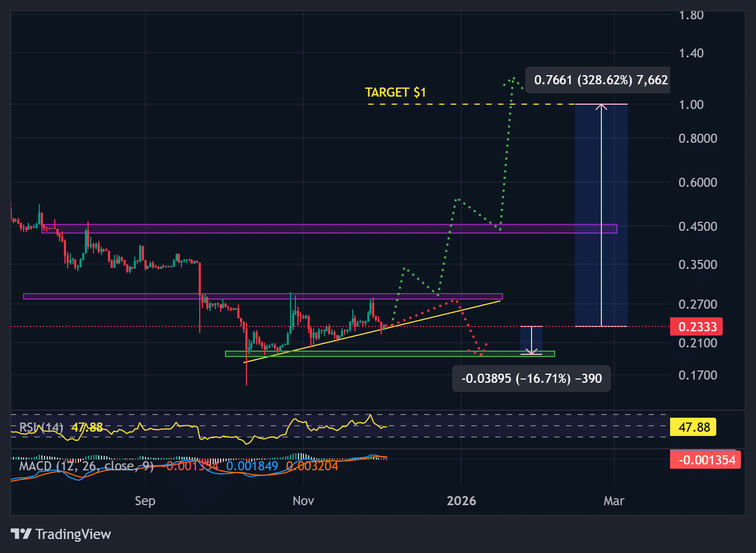Click the 2026 label on the time axis
The width and height of the screenshot is (756, 553).
tap(461, 501)
